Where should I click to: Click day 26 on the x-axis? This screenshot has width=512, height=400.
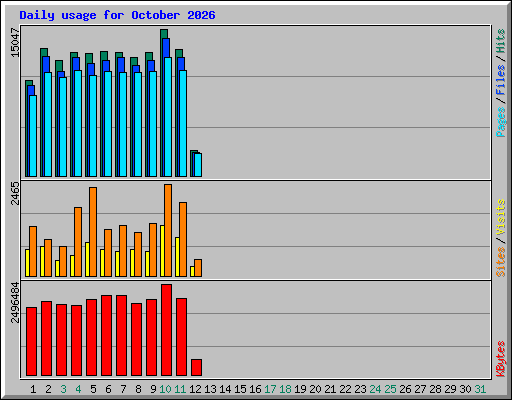405,389
